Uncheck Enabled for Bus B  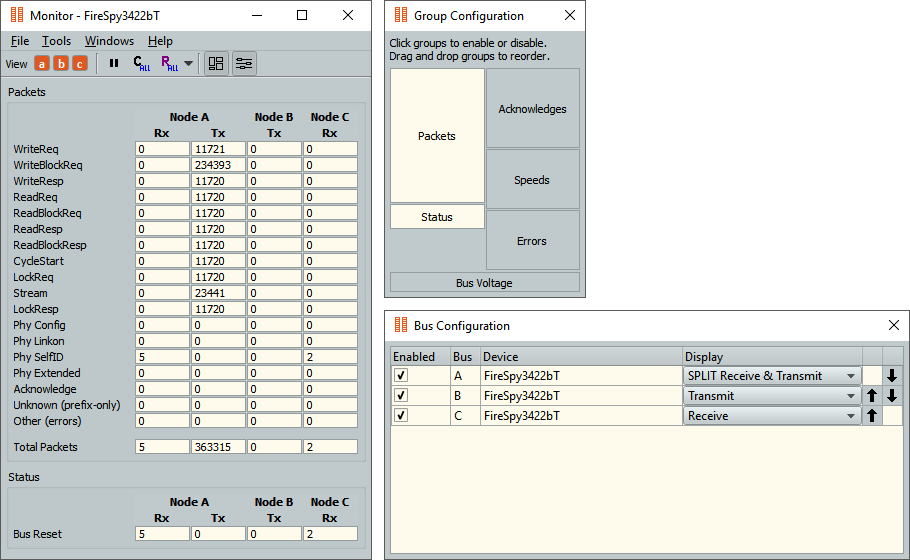[400, 395]
